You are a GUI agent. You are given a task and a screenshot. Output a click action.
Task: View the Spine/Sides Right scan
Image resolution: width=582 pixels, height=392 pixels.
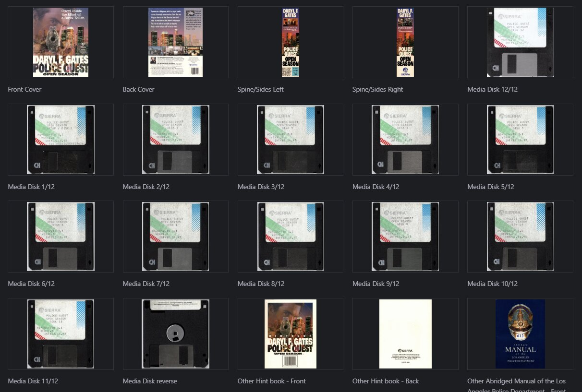coord(405,42)
